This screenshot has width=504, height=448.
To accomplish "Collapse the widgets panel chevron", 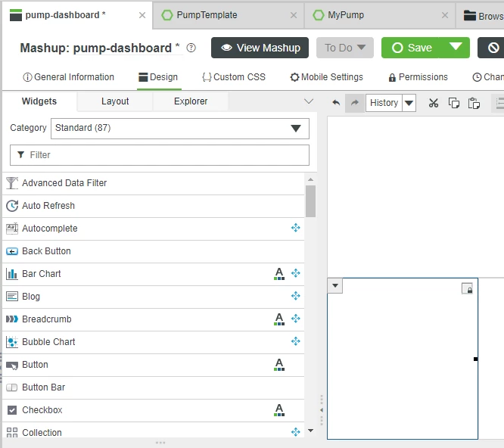I will click(309, 101).
